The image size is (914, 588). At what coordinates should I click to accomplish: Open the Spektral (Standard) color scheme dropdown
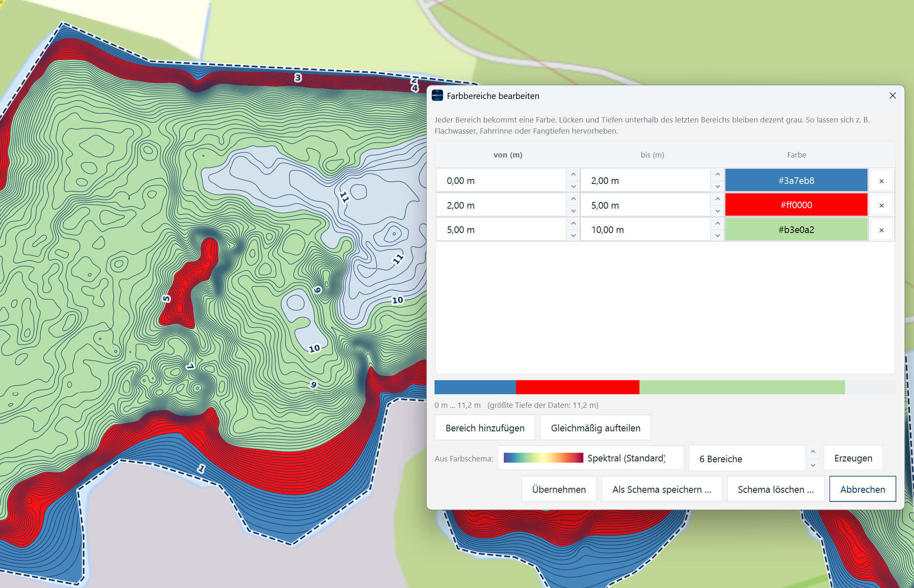[x=590, y=458]
